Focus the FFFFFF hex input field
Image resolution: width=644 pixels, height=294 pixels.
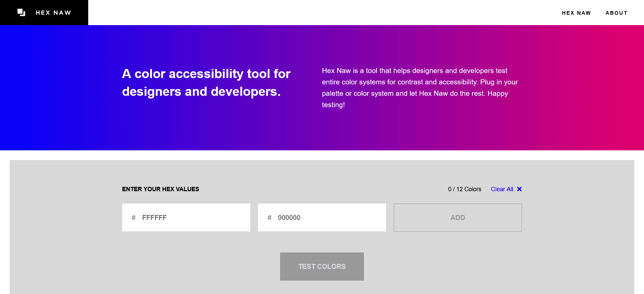191,218
